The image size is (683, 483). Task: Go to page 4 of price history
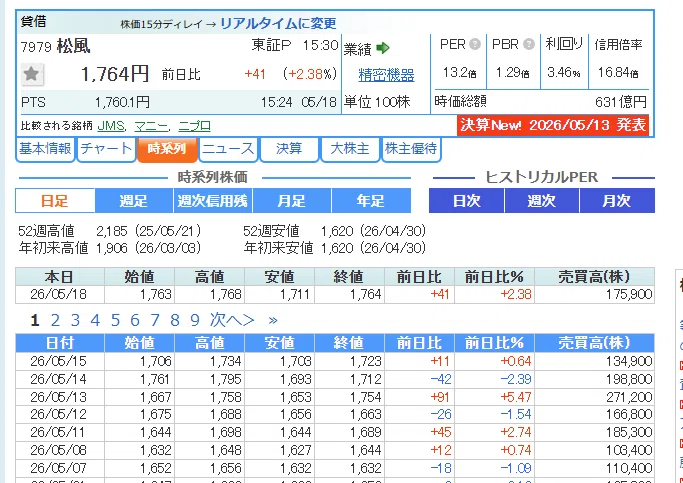95,321
